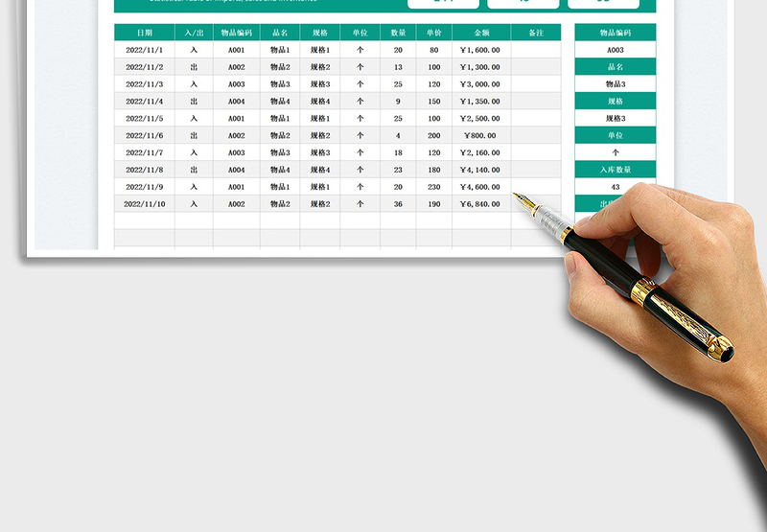
Task: Select the 入/出 cell in the 2022/11/6 row
Action: pos(194,136)
